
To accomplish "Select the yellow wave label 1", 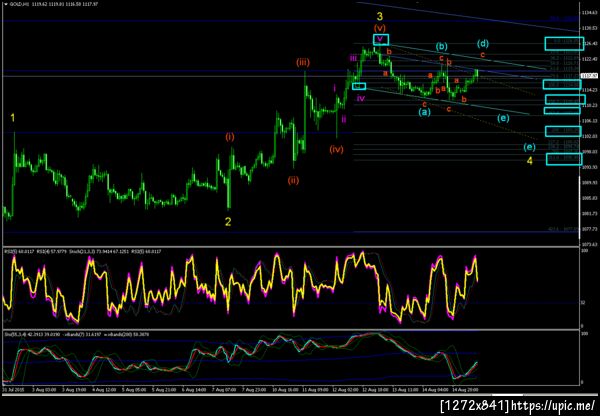I will click(13, 118).
